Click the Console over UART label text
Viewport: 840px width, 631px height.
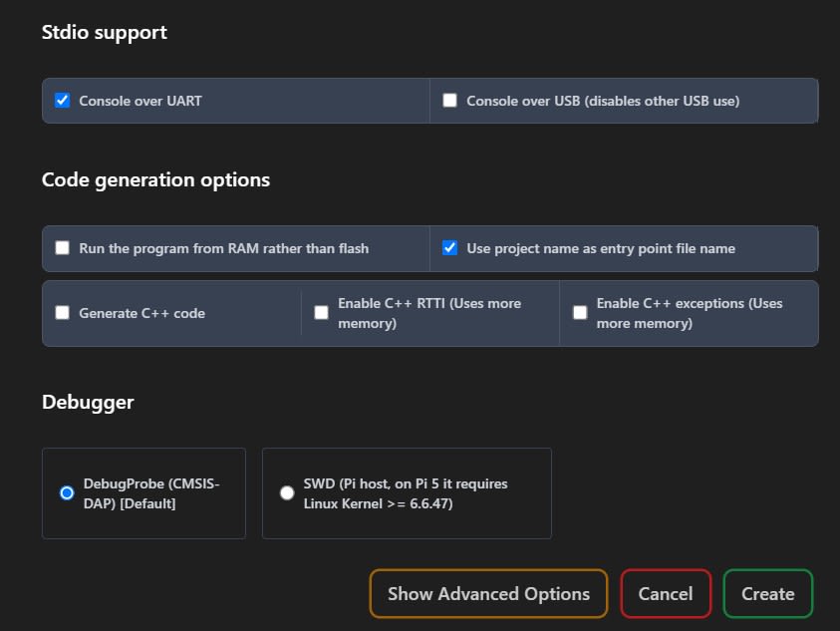pyautogui.click(x=140, y=101)
